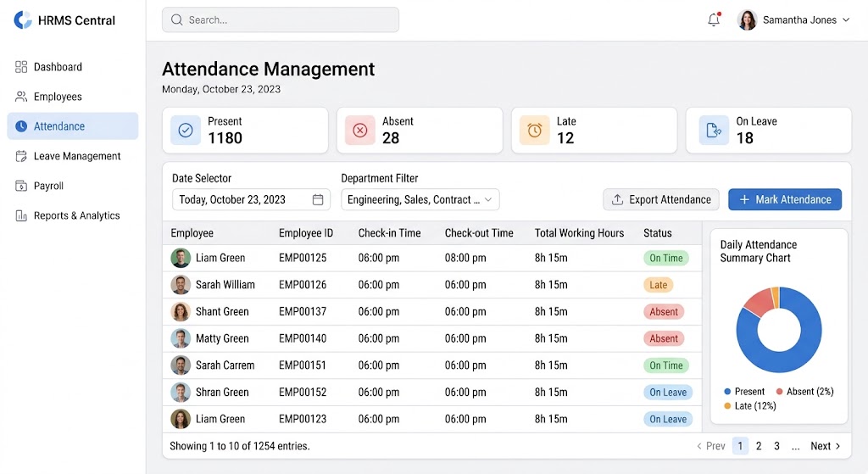Go to page 3 in pagination

click(776, 446)
